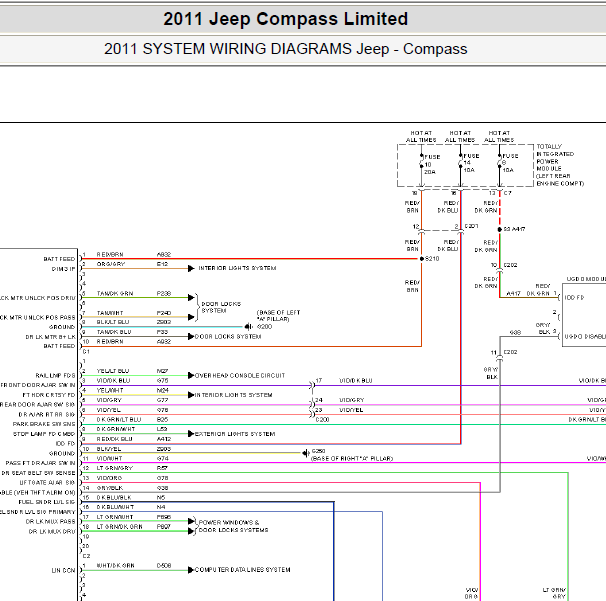Image resolution: width=606 pixels, height=601 pixels.
Task: Click the 'FUSE 10 20A' label
Action: pyautogui.click(x=432, y=164)
